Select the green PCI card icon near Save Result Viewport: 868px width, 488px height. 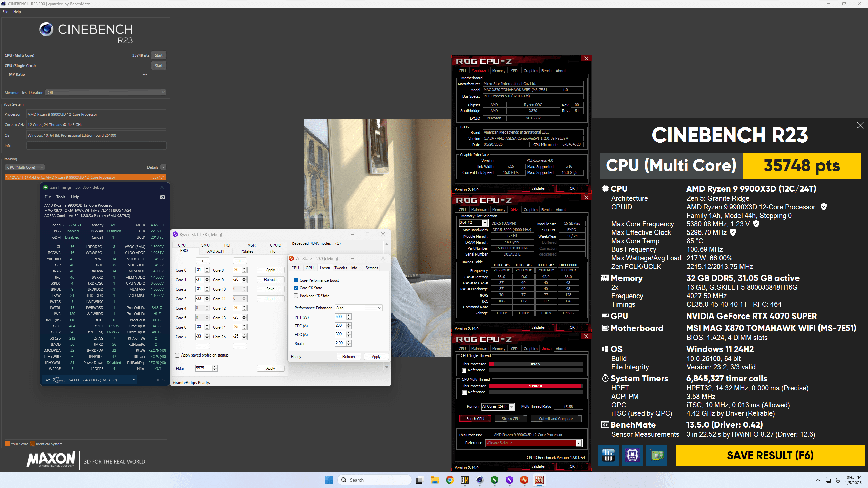click(657, 455)
